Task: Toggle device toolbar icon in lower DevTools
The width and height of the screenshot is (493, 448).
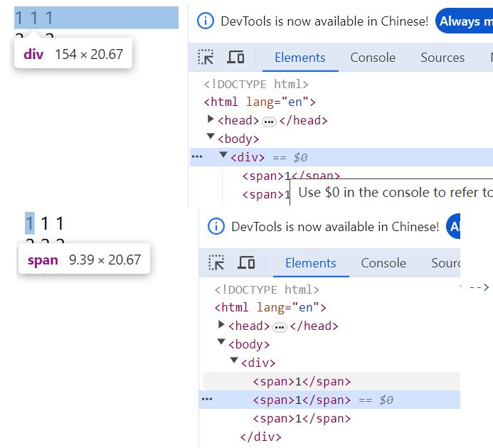Action: [246, 262]
